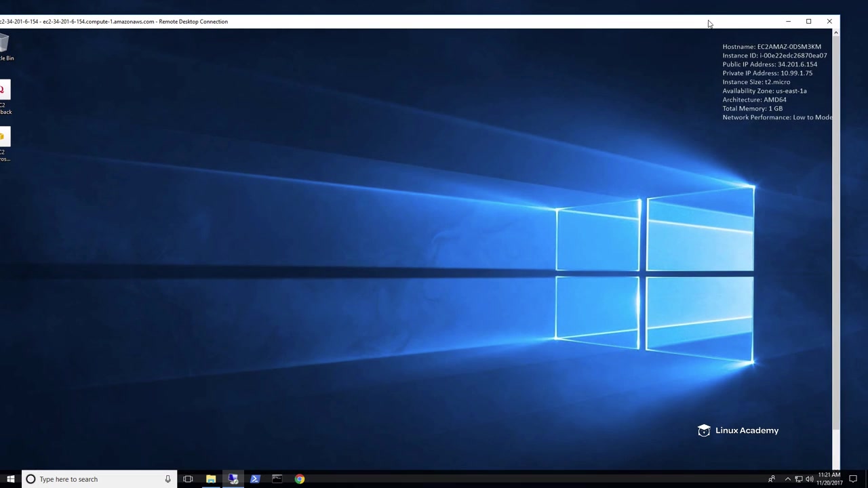Click the 'Availability Zone: us-east-1a' text
Screen dimensions: 868x488
tap(764, 91)
